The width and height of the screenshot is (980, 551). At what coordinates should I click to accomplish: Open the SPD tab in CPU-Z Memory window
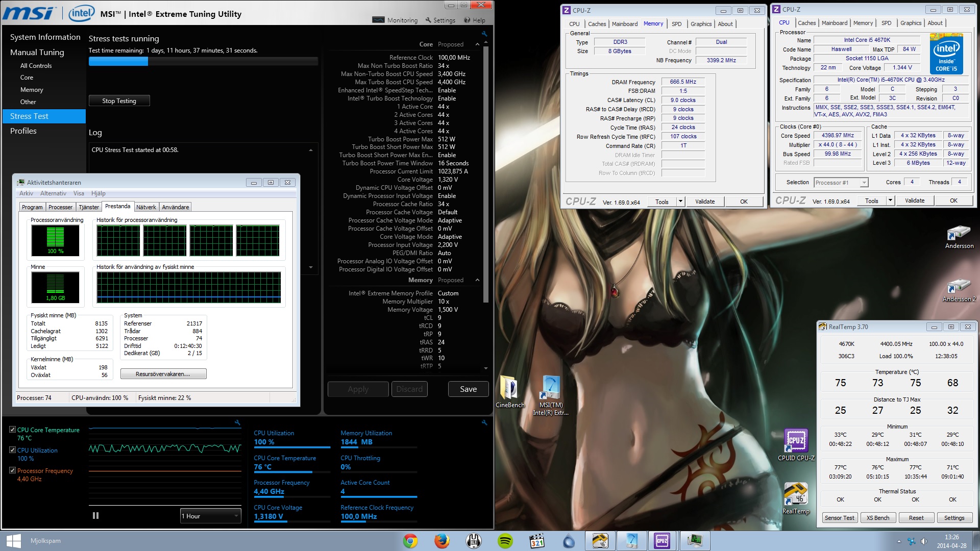coord(676,24)
